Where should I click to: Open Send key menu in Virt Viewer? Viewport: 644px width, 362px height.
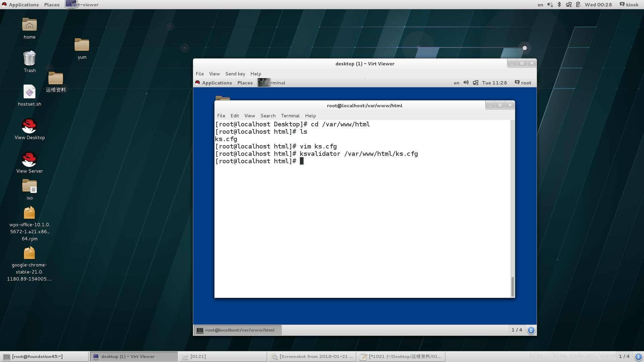[235, 74]
